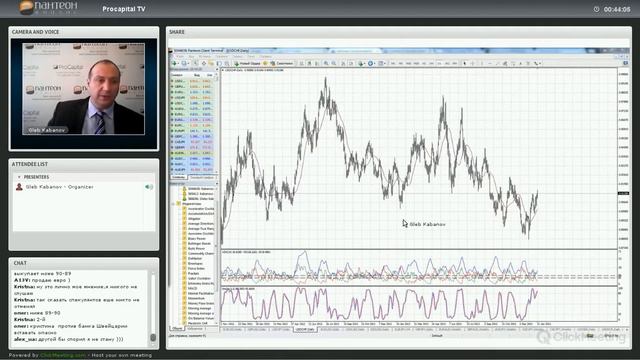Click the chat panel scrollbar thumb
Screen dimensions: 640x360
[153, 338]
